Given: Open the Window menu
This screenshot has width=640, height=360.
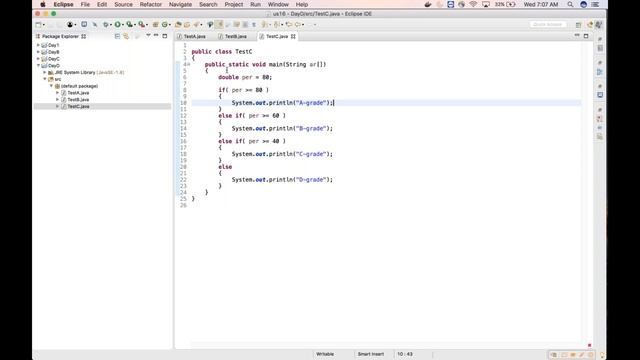Looking at the screenshot, I should pos(278,4).
